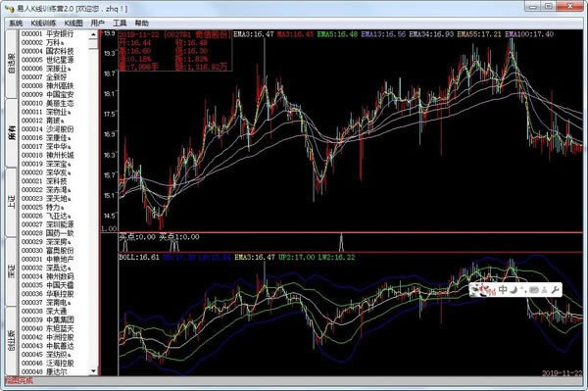Open the 工具 menu
588x391 pixels.
tap(120, 24)
